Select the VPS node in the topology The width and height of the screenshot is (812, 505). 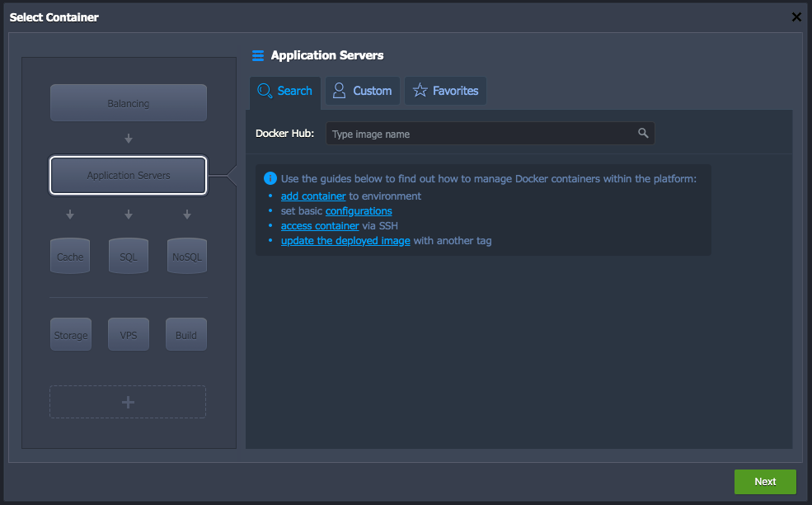(128, 334)
